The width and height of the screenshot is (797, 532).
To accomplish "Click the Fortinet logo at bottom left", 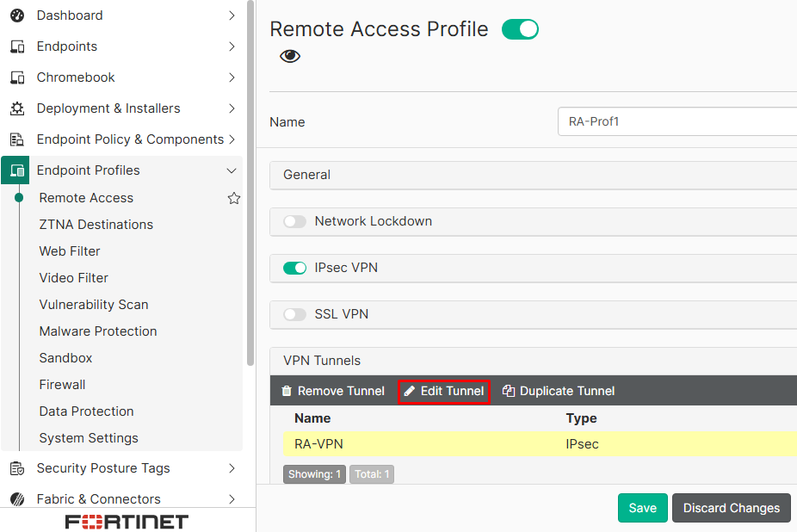I will point(127,521).
